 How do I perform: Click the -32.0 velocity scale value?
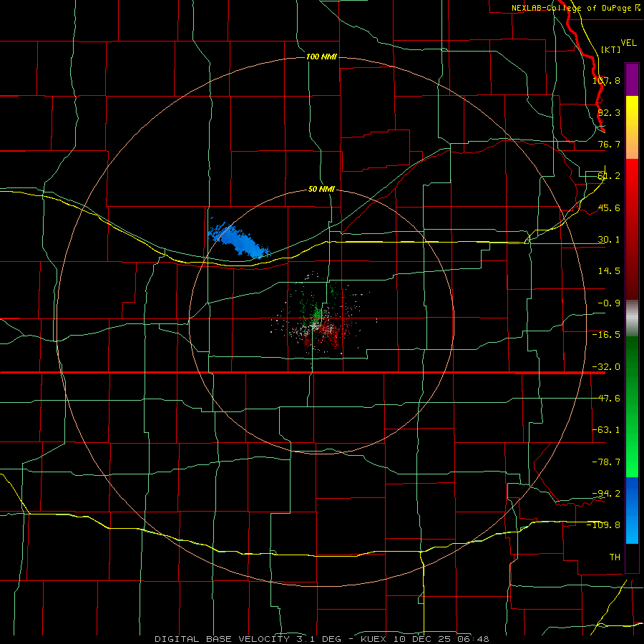click(x=606, y=367)
